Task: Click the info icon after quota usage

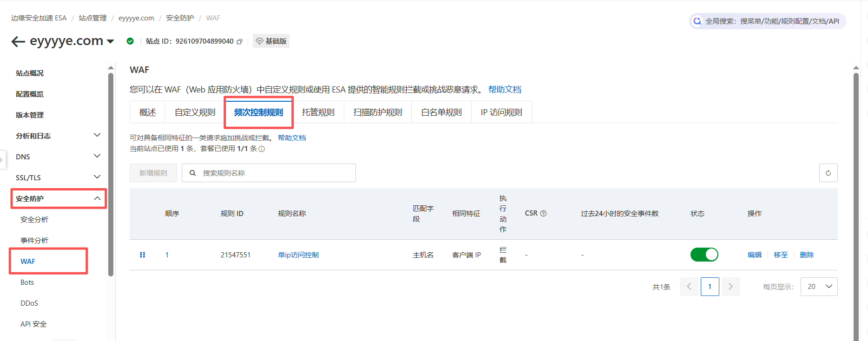Action: point(262,149)
